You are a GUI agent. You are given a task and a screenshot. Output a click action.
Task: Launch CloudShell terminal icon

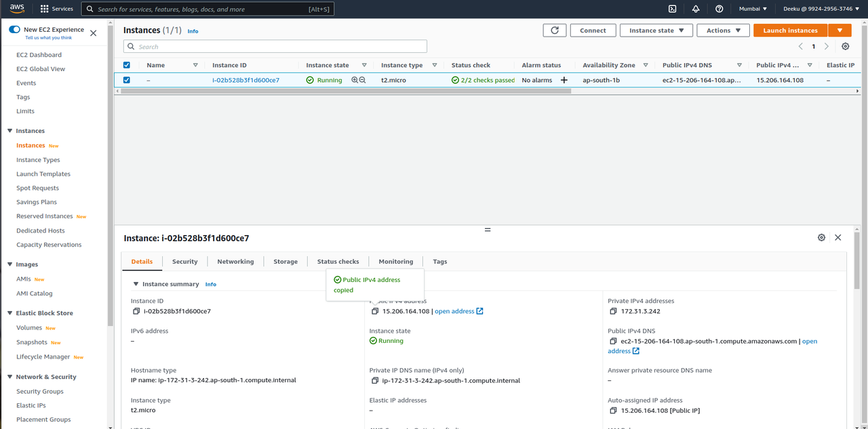pos(672,9)
